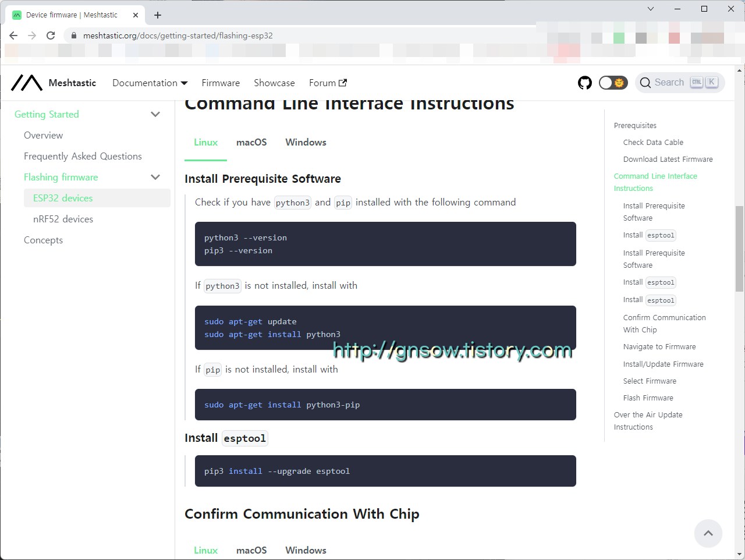Screen dimensions: 745x560
Task: Select the Linux tab under Command Line Interface Instructions
Action: (206, 142)
